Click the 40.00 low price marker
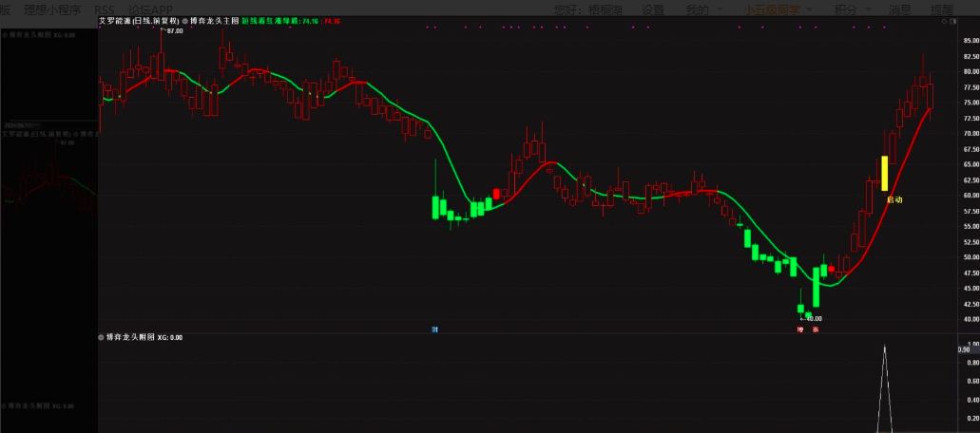Screen dimensions: 980x433 [x=814, y=319]
